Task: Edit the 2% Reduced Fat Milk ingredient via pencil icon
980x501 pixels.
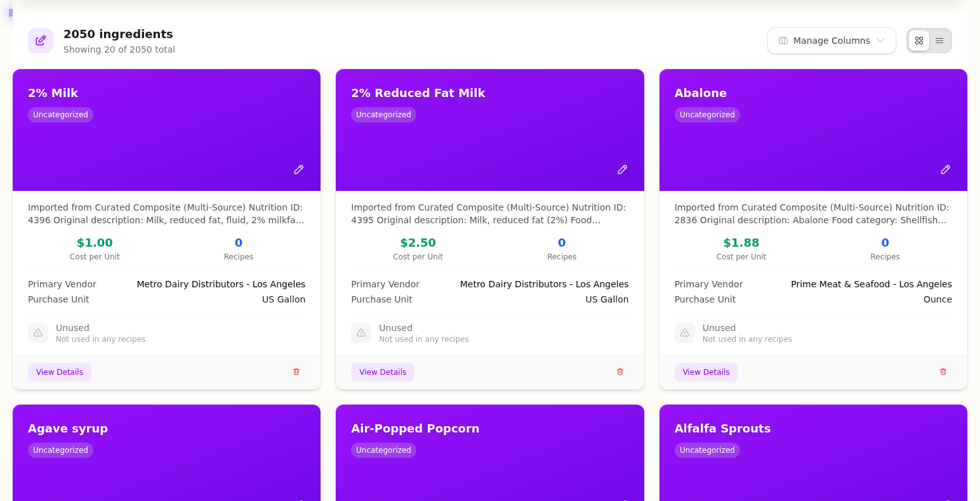Action: 622,169
